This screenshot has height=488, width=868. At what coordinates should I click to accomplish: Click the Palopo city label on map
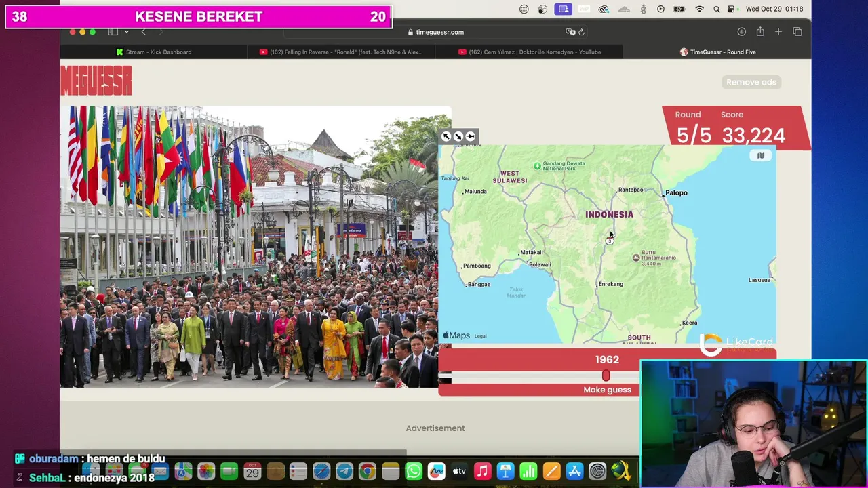[675, 193]
